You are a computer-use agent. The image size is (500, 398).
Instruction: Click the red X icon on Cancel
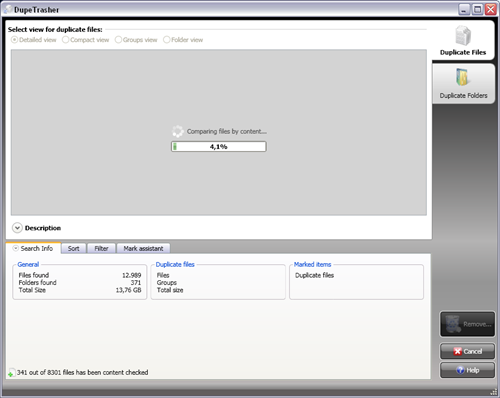[458, 351]
